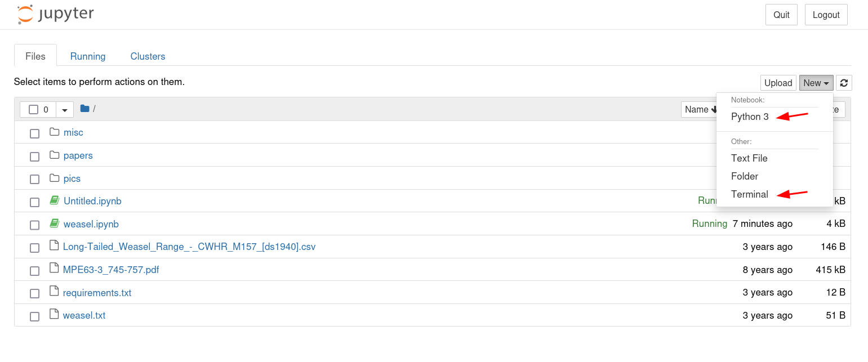Click the Untitled.ipynb notebook icon
Viewport: 868px width, 362px height.
pyautogui.click(x=54, y=201)
